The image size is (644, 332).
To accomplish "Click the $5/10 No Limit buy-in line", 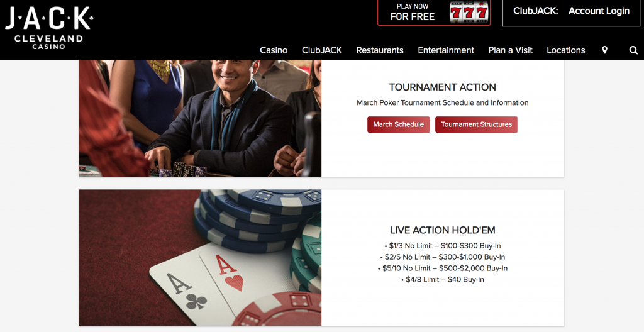I will tap(443, 268).
